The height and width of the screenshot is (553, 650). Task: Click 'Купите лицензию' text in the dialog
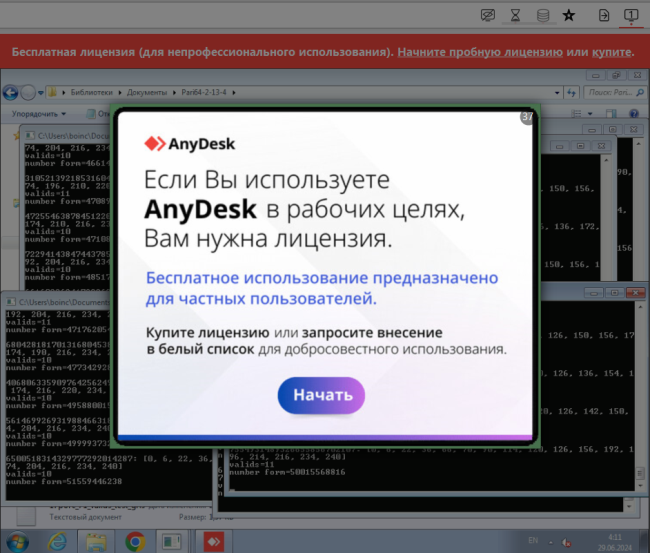(x=207, y=332)
